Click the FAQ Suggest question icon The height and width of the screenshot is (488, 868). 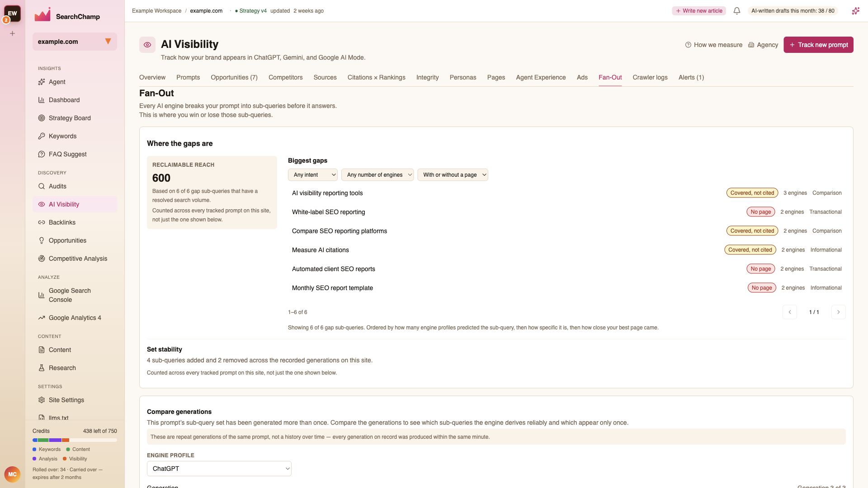tap(42, 154)
